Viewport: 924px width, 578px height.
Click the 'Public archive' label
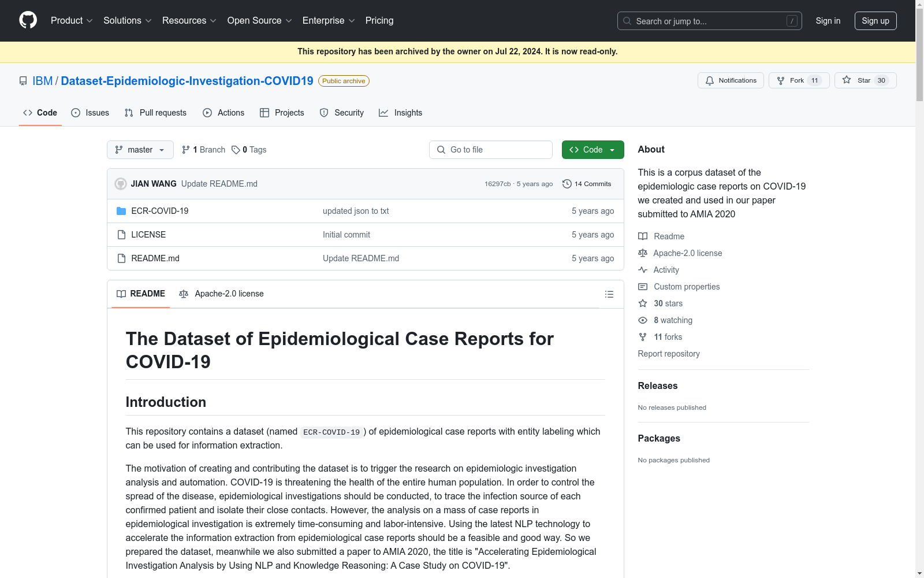[x=344, y=81]
